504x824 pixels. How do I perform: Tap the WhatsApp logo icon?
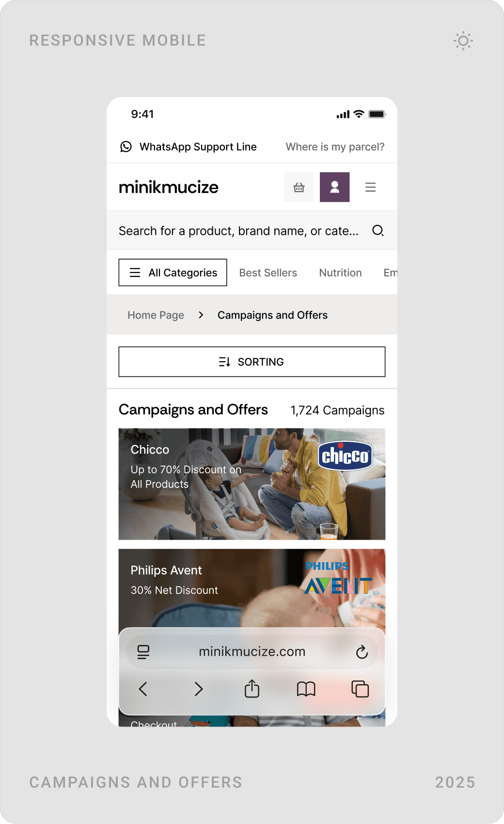click(126, 146)
